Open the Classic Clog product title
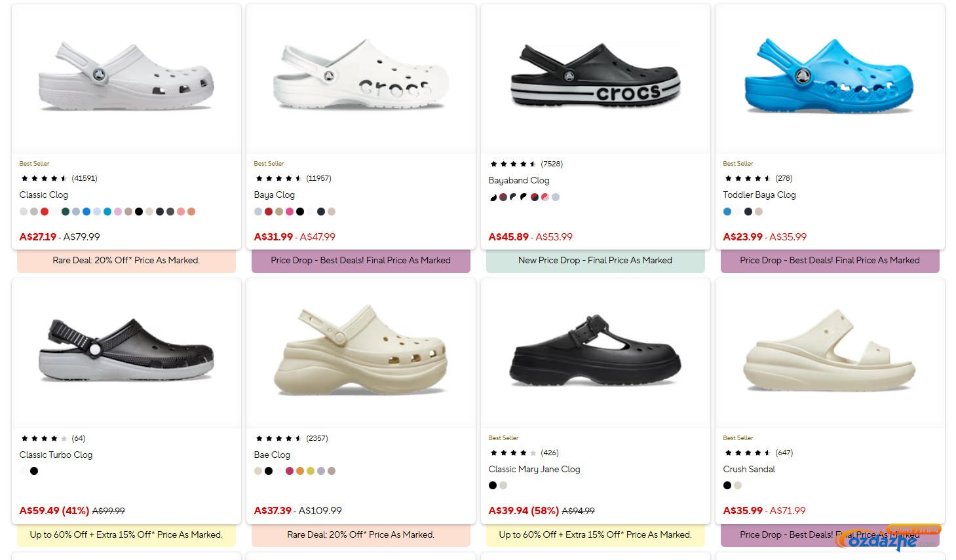 click(44, 195)
